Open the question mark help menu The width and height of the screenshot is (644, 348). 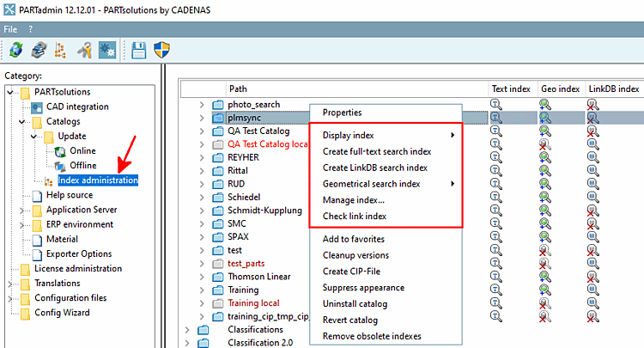point(30,29)
